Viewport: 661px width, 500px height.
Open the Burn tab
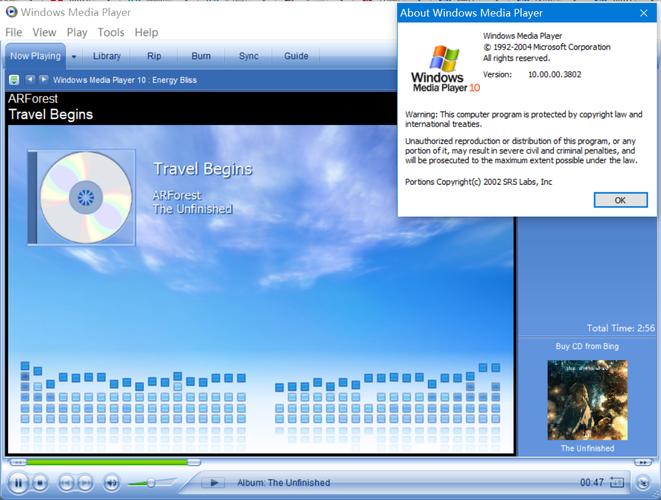pos(201,56)
